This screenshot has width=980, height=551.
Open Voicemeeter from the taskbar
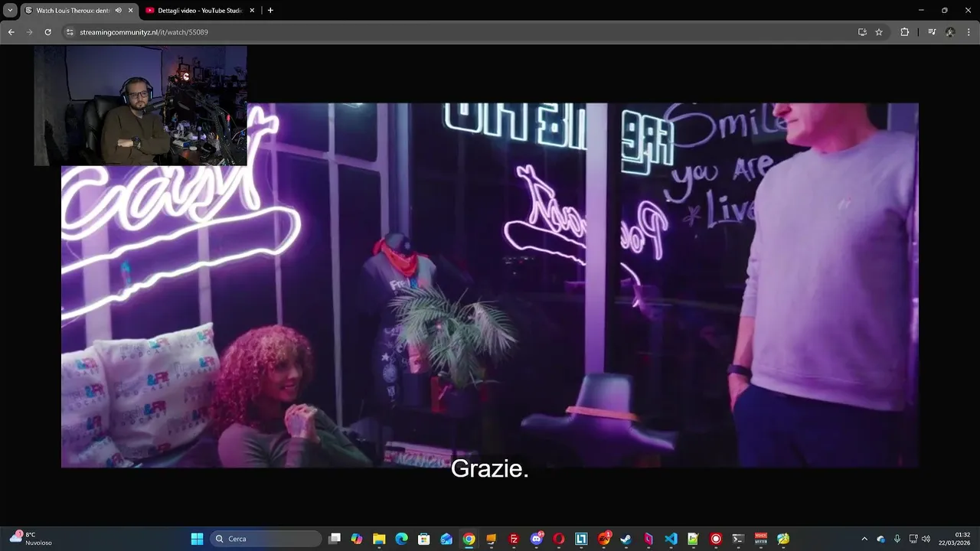[x=761, y=539]
